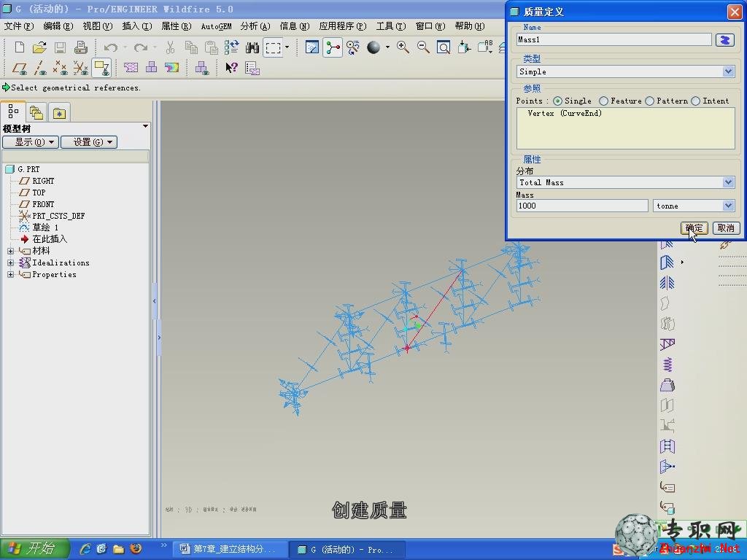
Task: Open the 工具 menu
Action: pyautogui.click(x=391, y=26)
